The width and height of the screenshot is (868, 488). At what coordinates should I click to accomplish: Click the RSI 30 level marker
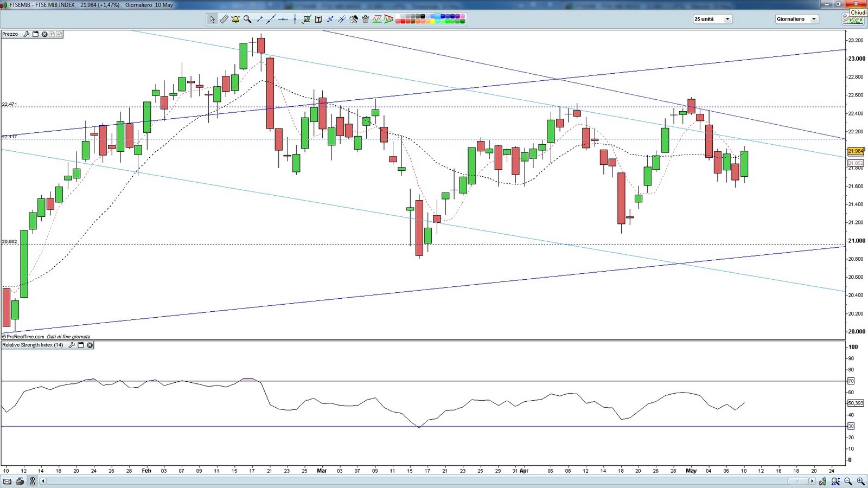pyautogui.click(x=851, y=426)
